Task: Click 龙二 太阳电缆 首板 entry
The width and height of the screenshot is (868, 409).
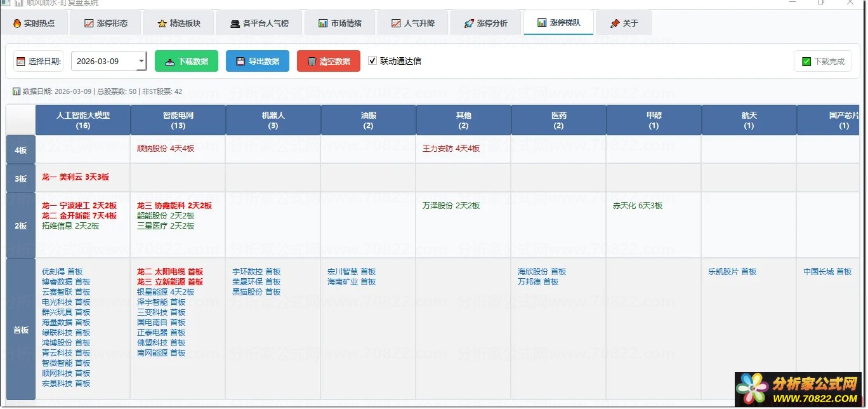Action: (170, 272)
